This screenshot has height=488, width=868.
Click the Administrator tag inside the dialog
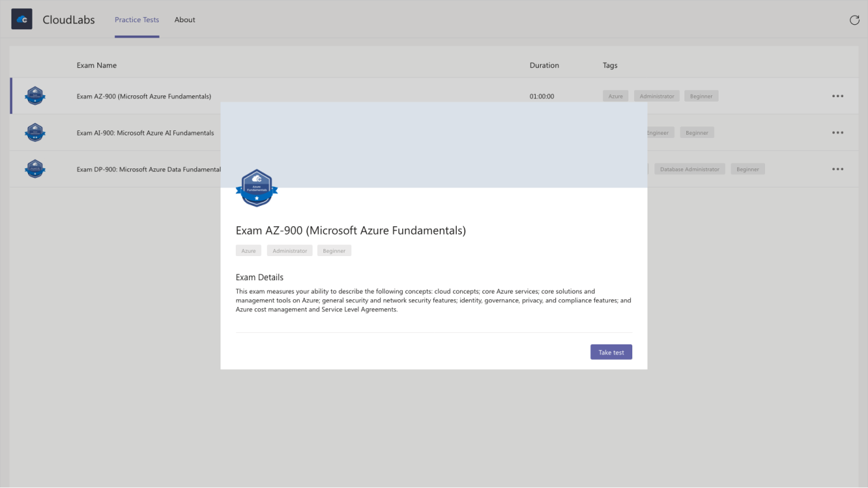pos(290,250)
